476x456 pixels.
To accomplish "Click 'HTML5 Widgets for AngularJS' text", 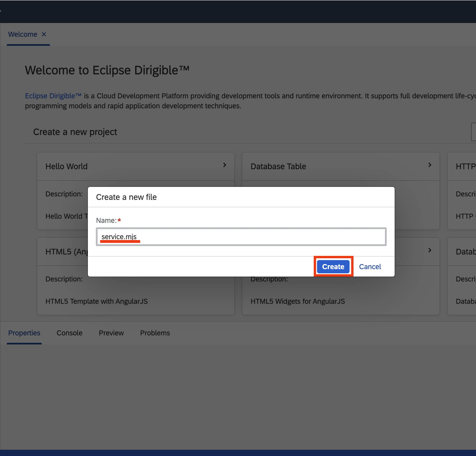I will tap(297, 301).
